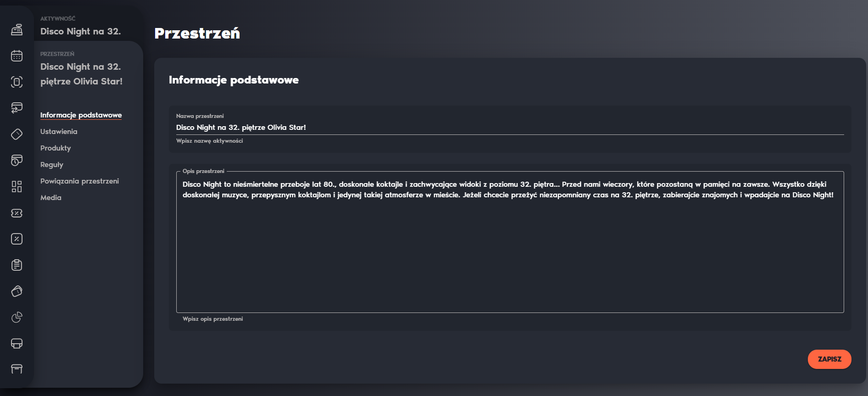Image resolution: width=868 pixels, height=396 pixels.
Task: Open the percent coupon ticket icon
Action: (x=17, y=213)
